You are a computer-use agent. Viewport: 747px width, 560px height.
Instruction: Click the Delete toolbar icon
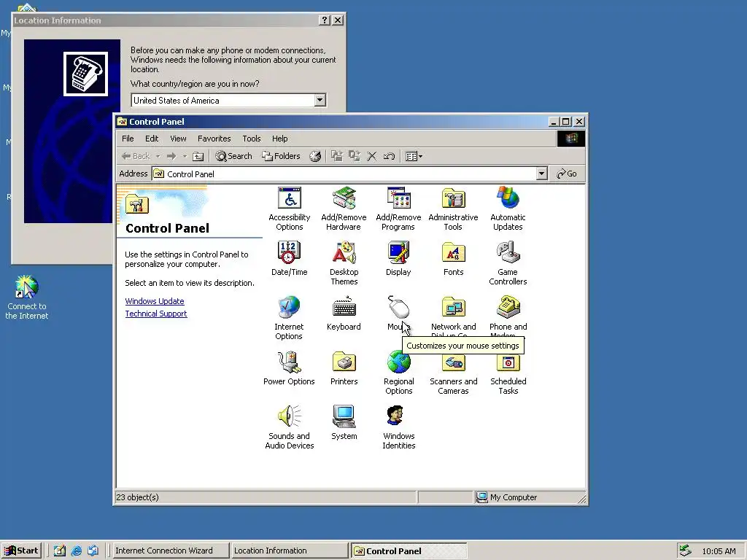click(x=371, y=156)
